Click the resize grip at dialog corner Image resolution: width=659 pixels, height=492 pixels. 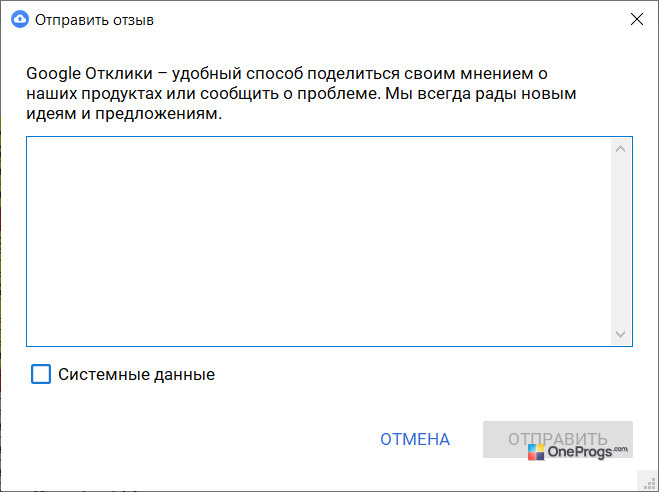(x=648, y=483)
